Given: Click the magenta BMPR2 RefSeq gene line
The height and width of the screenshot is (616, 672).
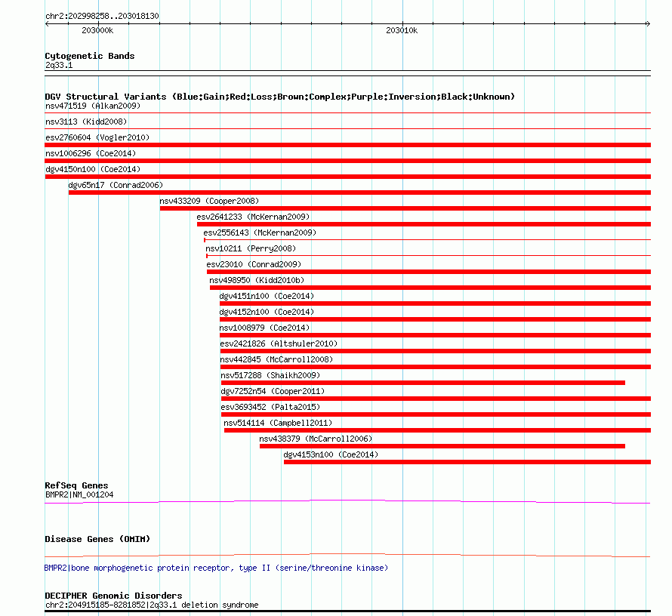Looking at the screenshot, I should pos(347,501).
